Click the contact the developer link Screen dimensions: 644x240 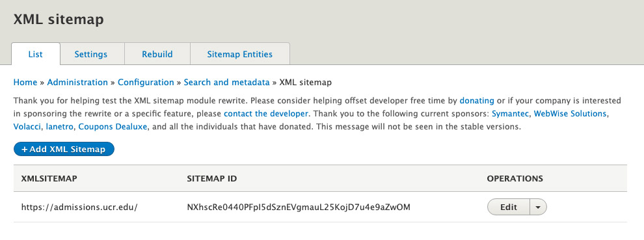[x=265, y=113]
